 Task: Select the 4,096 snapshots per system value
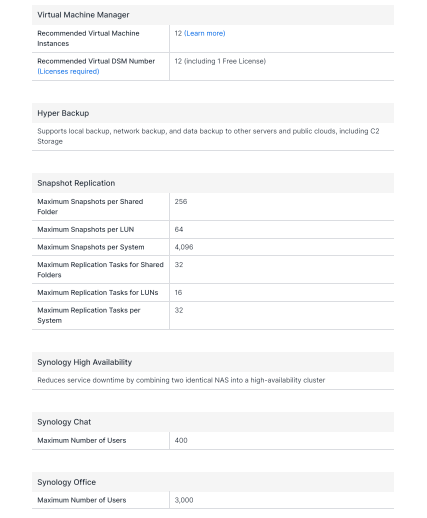point(184,247)
